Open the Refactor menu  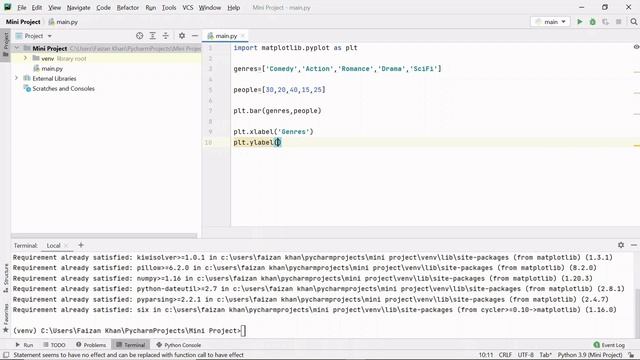[128, 7]
